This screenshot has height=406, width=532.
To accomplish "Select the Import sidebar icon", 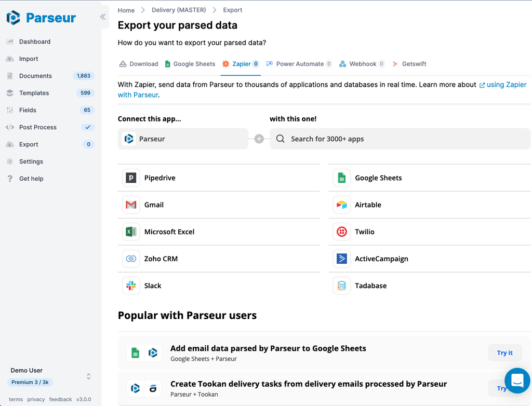I will tap(28, 59).
